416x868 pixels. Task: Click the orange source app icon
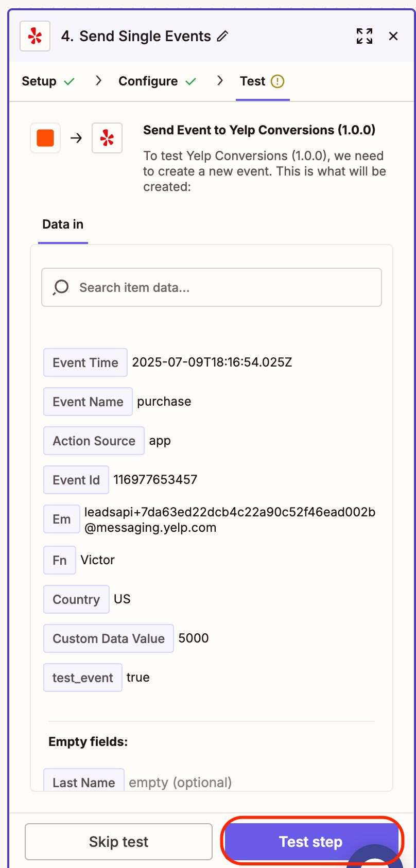pyautogui.click(x=45, y=138)
